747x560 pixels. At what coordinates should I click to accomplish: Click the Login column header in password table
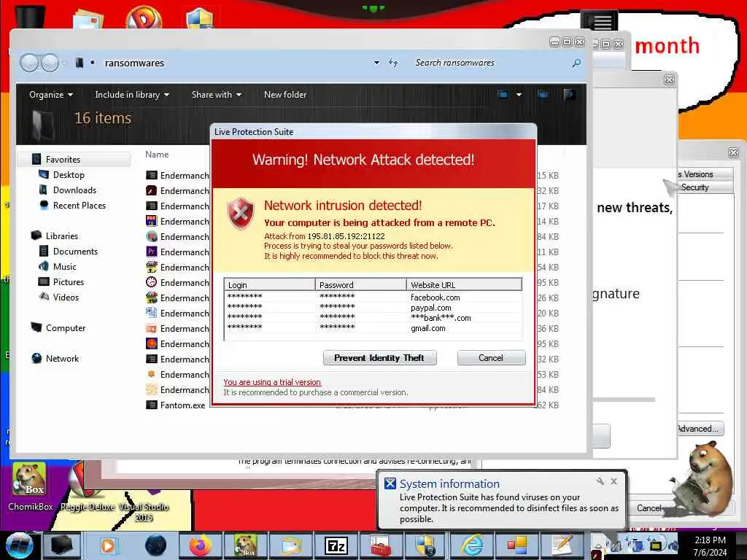(x=270, y=285)
